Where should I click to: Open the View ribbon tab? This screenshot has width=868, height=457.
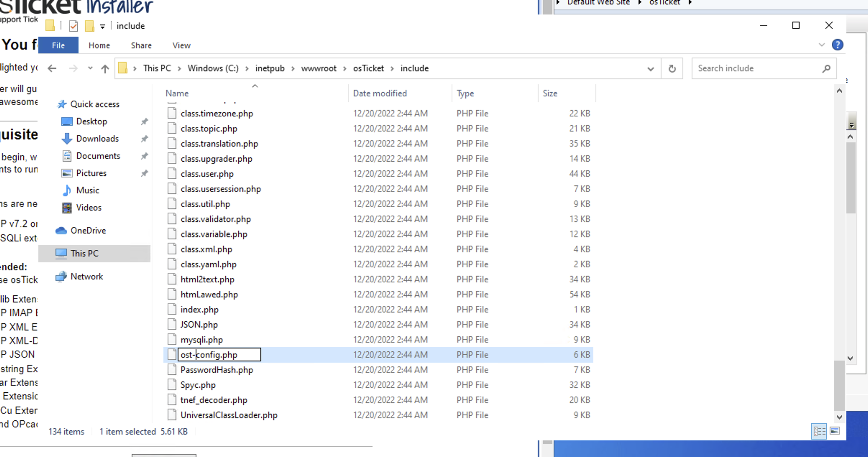[182, 45]
